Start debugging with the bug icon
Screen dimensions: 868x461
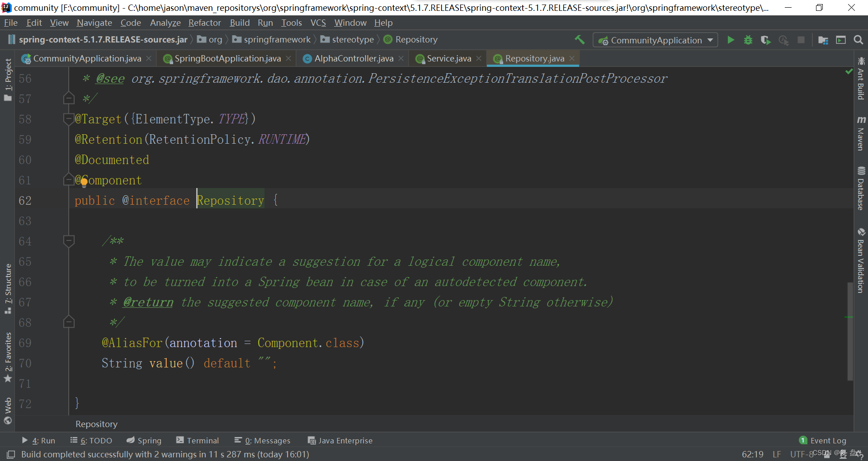(748, 40)
